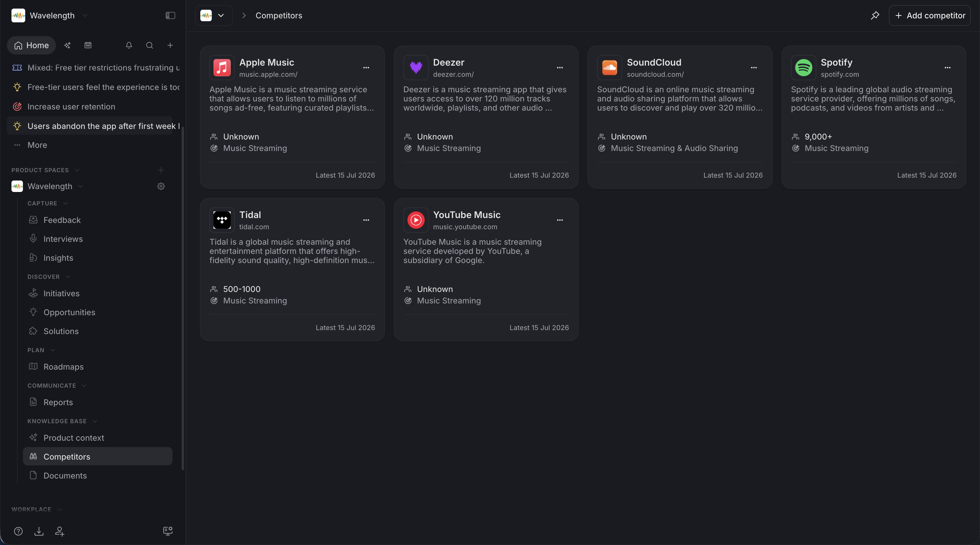This screenshot has height=545, width=980.
Task: Open SoundCloud card three-dot menu
Action: coord(754,68)
